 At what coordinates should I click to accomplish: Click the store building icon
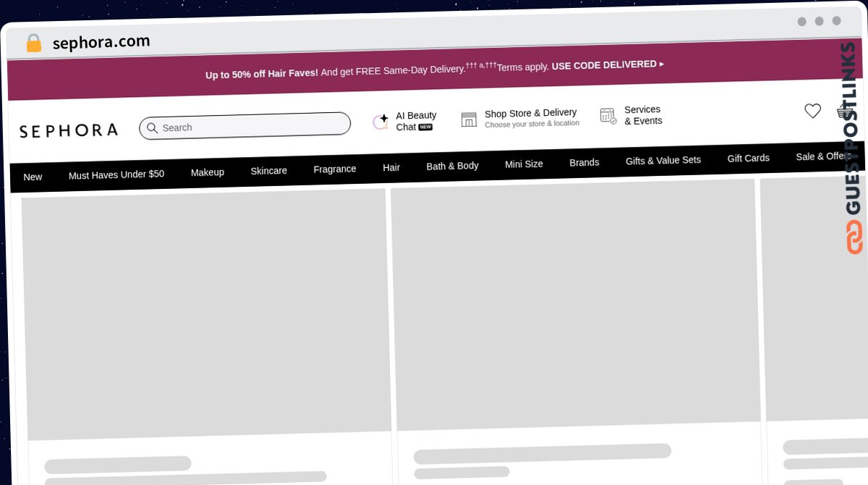pyautogui.click(x=469, y=119)
